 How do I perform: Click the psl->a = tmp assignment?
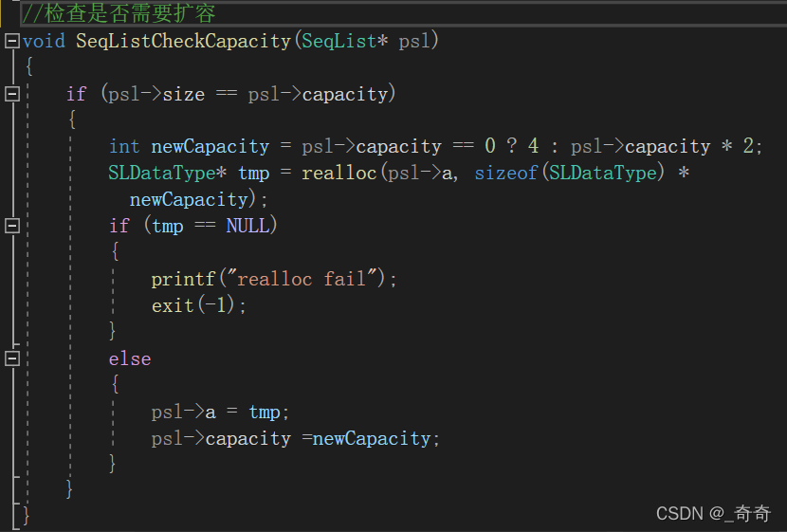(x=220, y=413)
